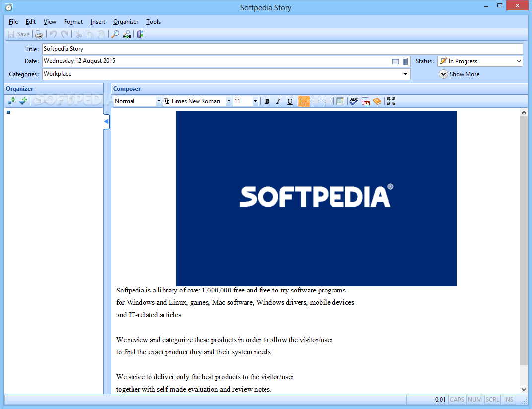Open the thesaurus book icon
This screenshot has width=532, height=409.
377,101
